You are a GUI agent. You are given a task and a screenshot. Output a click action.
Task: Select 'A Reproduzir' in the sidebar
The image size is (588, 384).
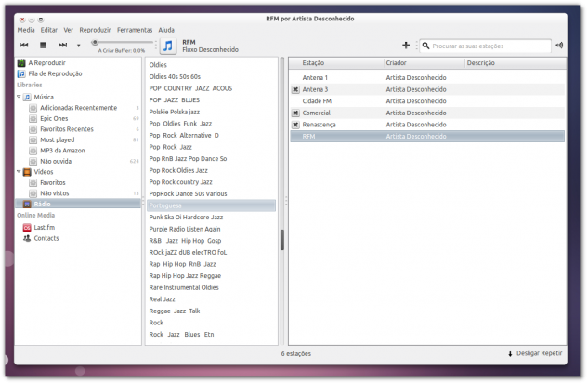click(x=46, y=62)
